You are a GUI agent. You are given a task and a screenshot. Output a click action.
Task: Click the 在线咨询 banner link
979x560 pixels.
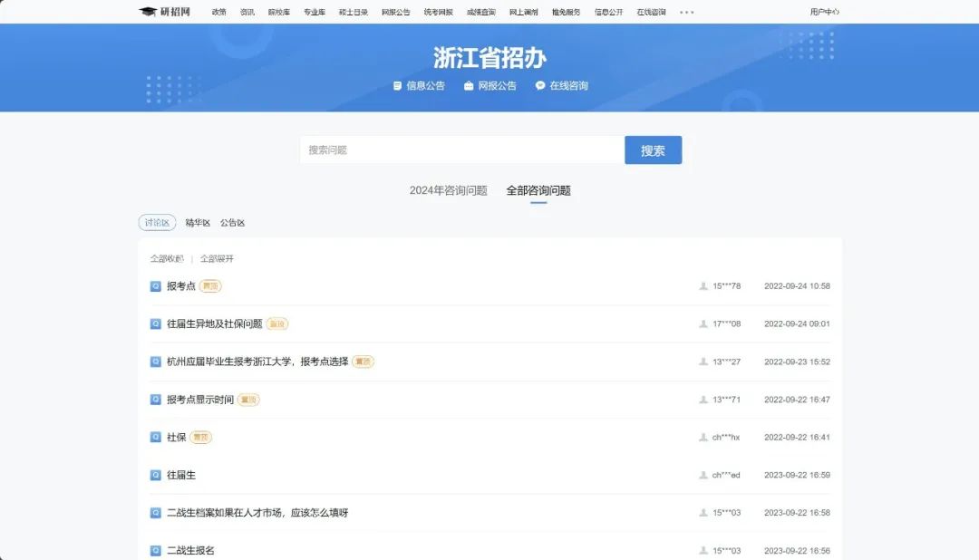[568, 85]
